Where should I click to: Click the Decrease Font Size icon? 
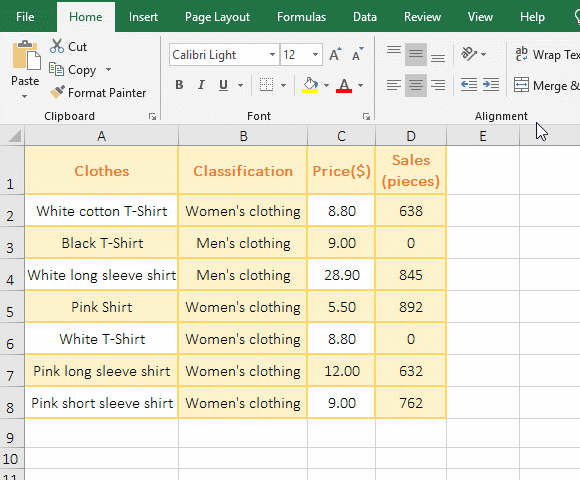click(x=358, y=54)
